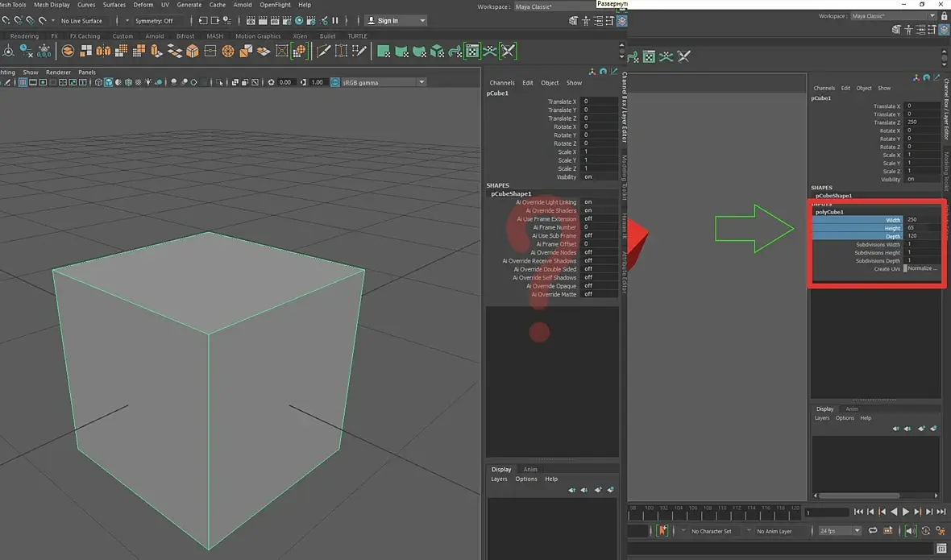Toggle the audio mute speaker icon

[x=910, y=531]
